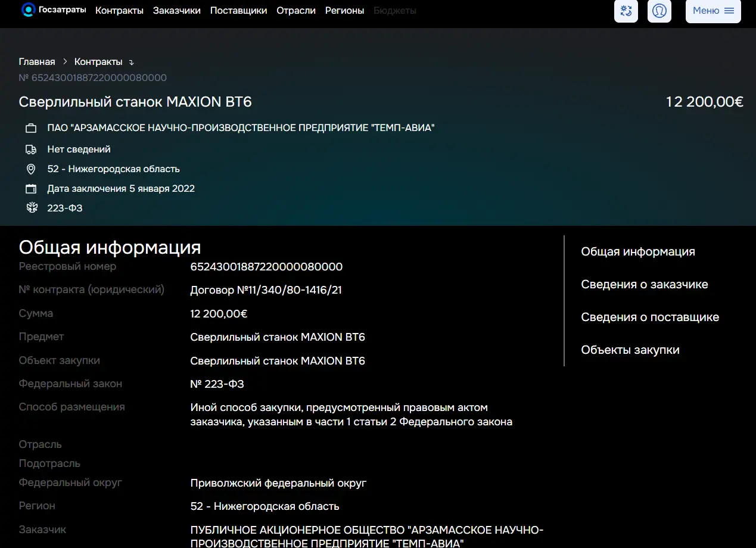Viewport: 756px width, 548px height.
Task: Click the Общая информация section heading
Action: 110,247
